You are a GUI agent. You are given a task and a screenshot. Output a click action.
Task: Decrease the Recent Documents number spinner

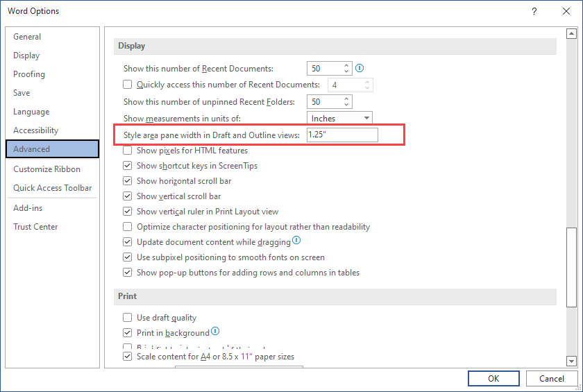click(346, 71)
